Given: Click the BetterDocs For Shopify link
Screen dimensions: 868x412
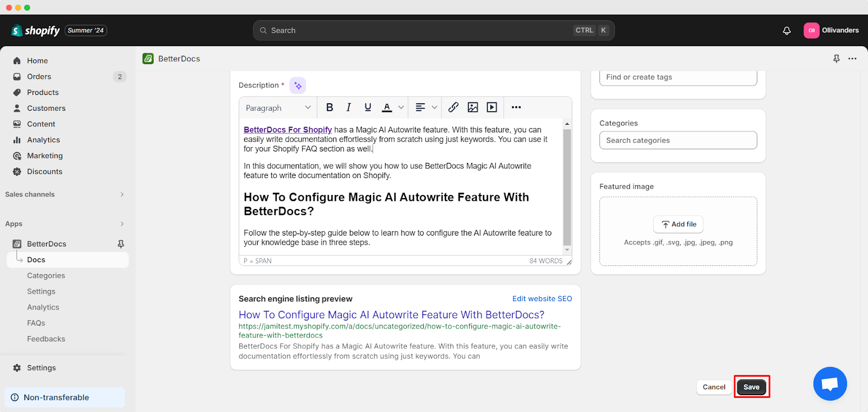Looking at the screenshot, I should (x=288, y=130).
